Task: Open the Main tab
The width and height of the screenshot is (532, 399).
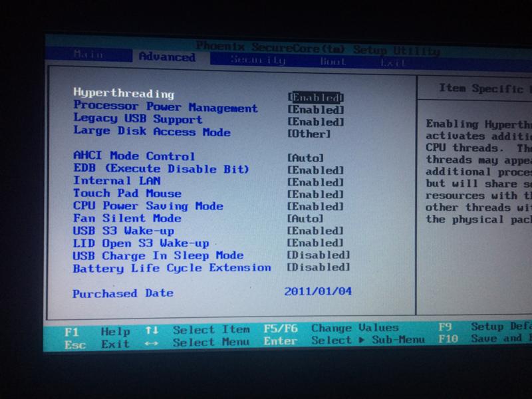Action: click(88, 55)
